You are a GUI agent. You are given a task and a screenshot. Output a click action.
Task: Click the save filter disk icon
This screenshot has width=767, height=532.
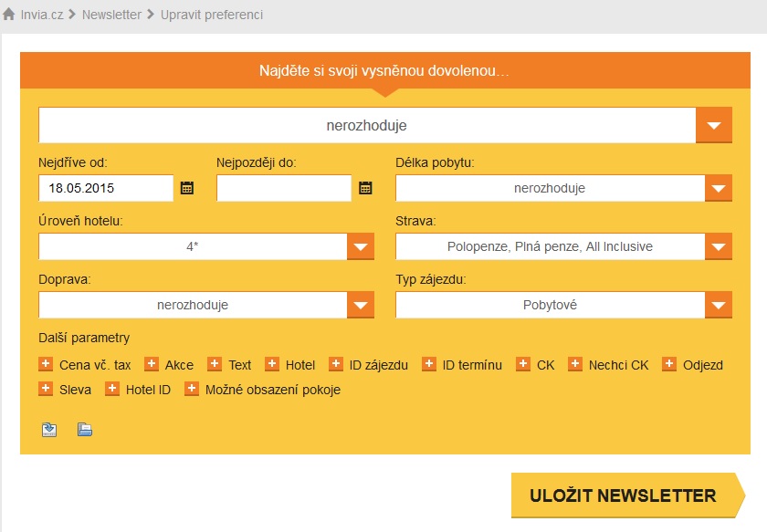pyautogui.click(x=49, y=430)
